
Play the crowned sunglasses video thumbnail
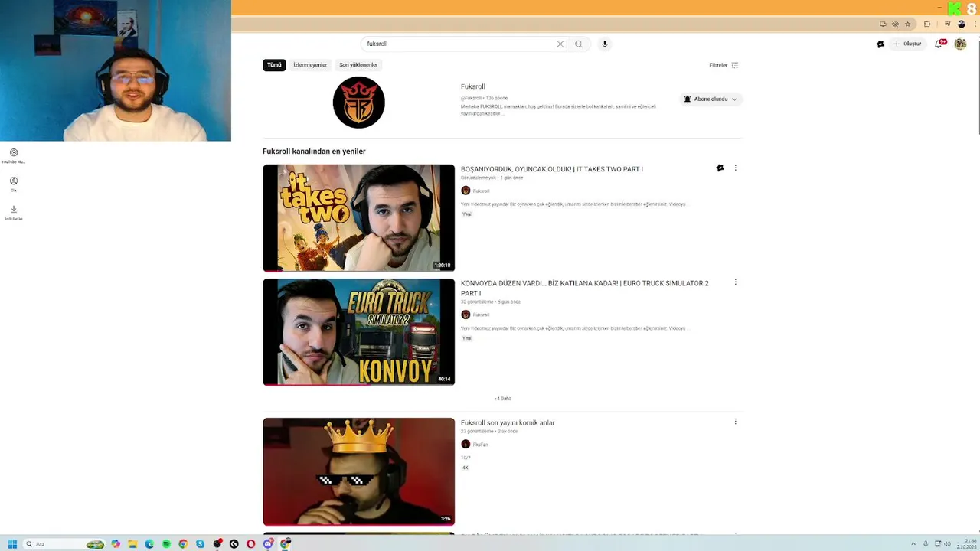(358, 471)
